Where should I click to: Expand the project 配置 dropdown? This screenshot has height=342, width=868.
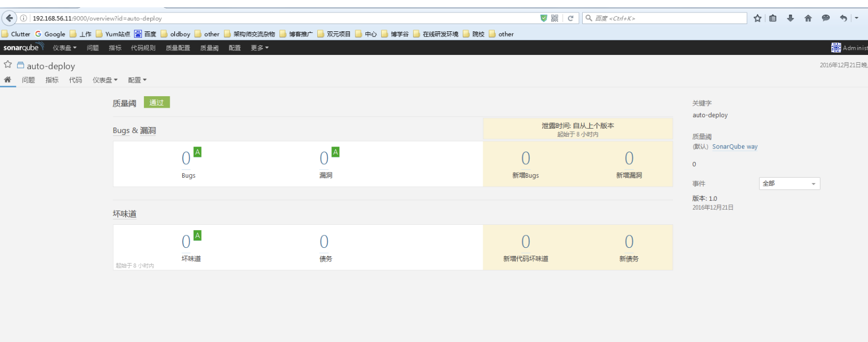(x=137, y=80)
